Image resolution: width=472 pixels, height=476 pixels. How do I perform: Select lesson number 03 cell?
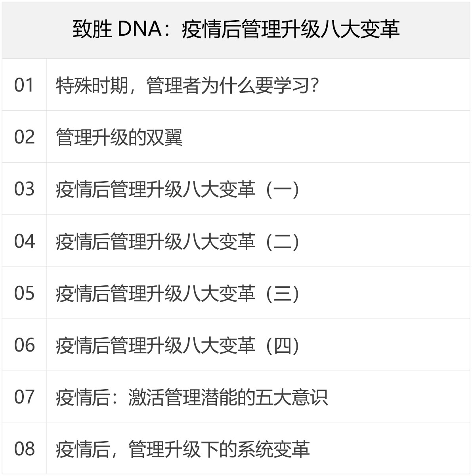(x=24, y=189)
